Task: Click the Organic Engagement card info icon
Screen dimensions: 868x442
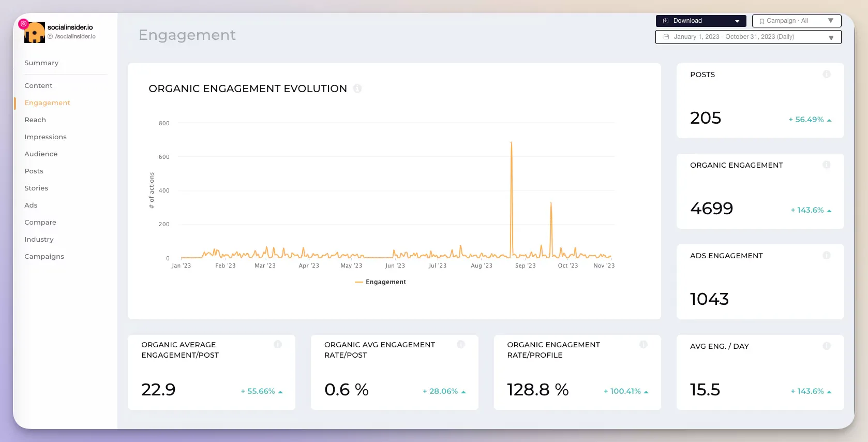Action: (827, 165)
